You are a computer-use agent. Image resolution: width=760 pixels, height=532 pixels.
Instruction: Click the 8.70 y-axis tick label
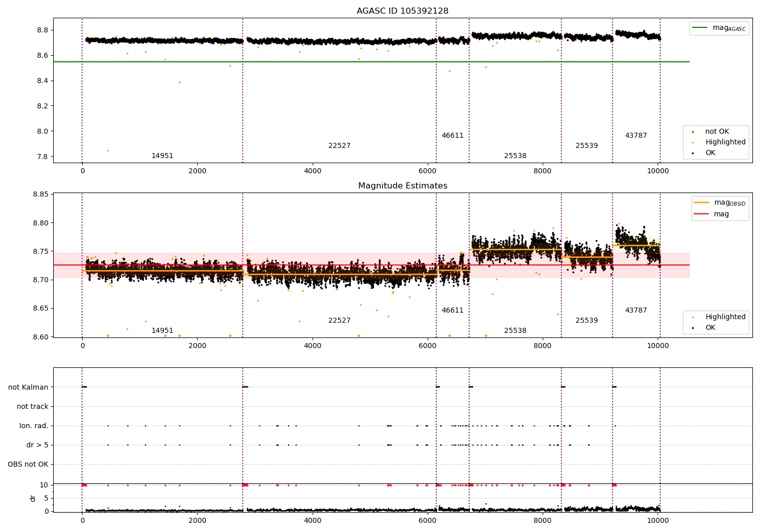click(x=40, y=280)
